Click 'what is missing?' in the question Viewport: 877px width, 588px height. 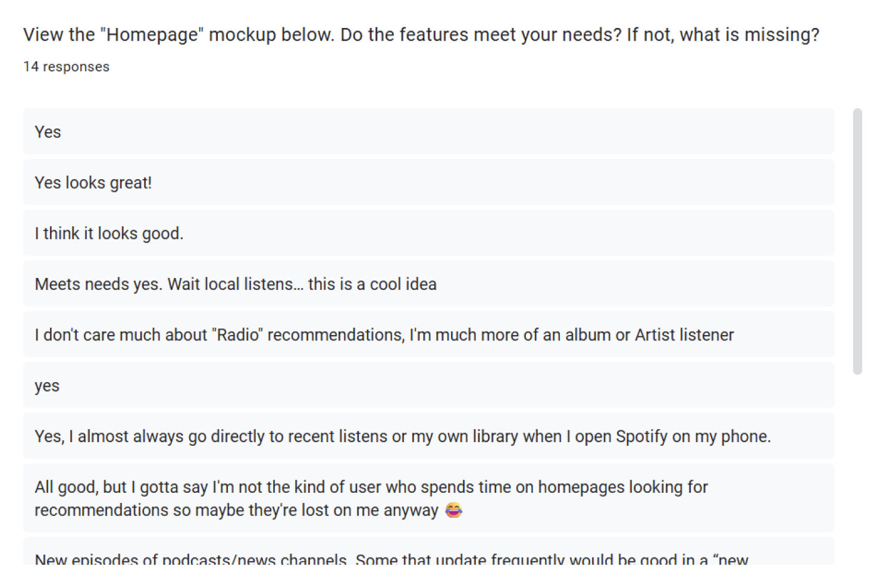pyautogui.click(x=750, y=35)
